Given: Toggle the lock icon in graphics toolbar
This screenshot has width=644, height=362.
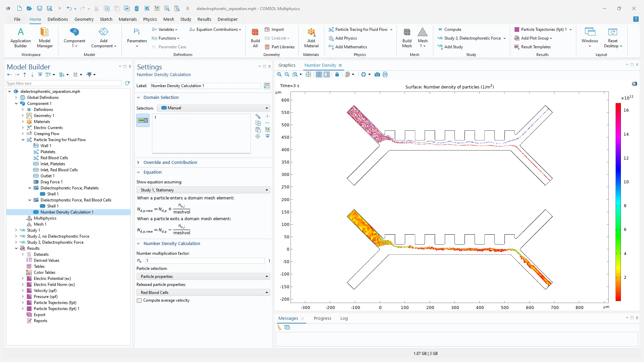Looking at the screenshot, I should click(337, 74).
